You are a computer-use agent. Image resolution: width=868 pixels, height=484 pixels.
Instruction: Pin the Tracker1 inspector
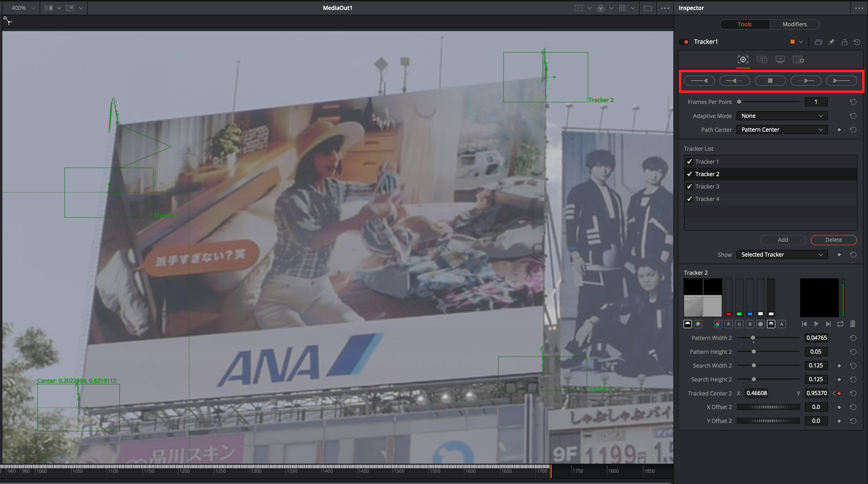tap(831, 42)
